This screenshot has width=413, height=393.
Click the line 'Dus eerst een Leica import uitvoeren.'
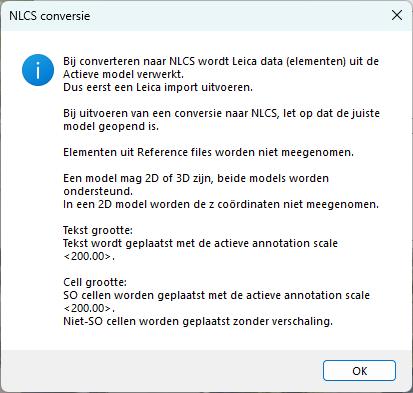click(x=158, y=87)
